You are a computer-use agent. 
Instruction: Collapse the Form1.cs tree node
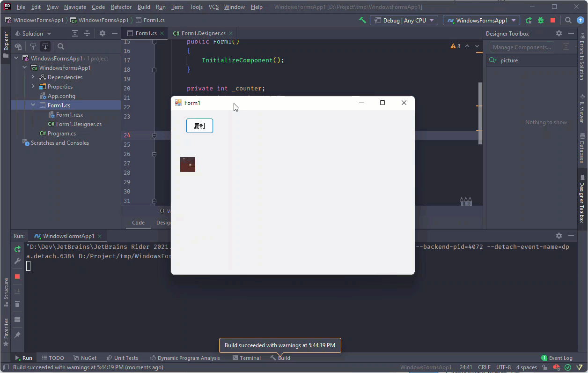pos(33,105)
